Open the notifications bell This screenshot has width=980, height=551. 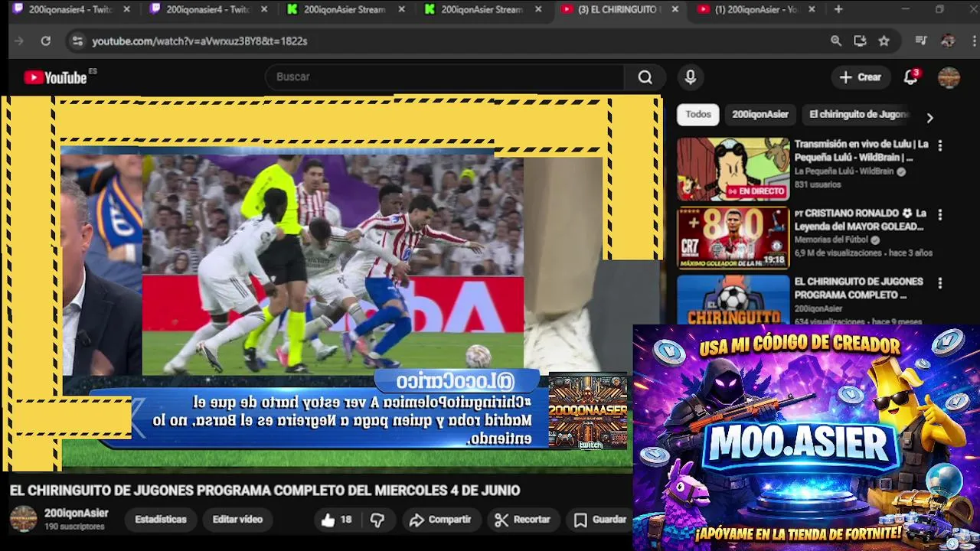click(910, 77)
